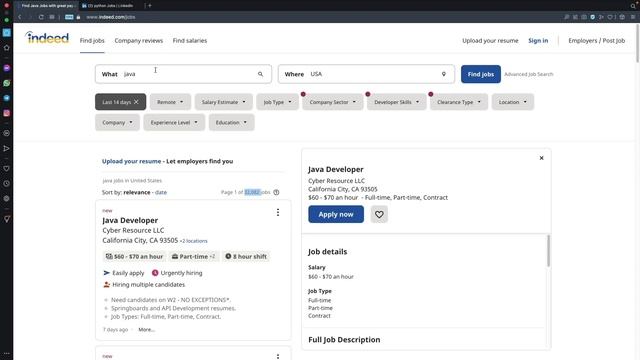Click the 8 hour shift badge
Image resolution: width=640 pixels, height=360 pixels.
(246, 256)
